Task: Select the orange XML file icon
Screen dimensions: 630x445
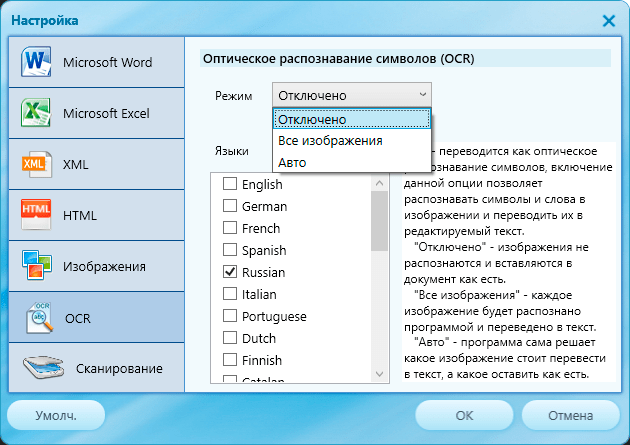Action: click(36, 164)
